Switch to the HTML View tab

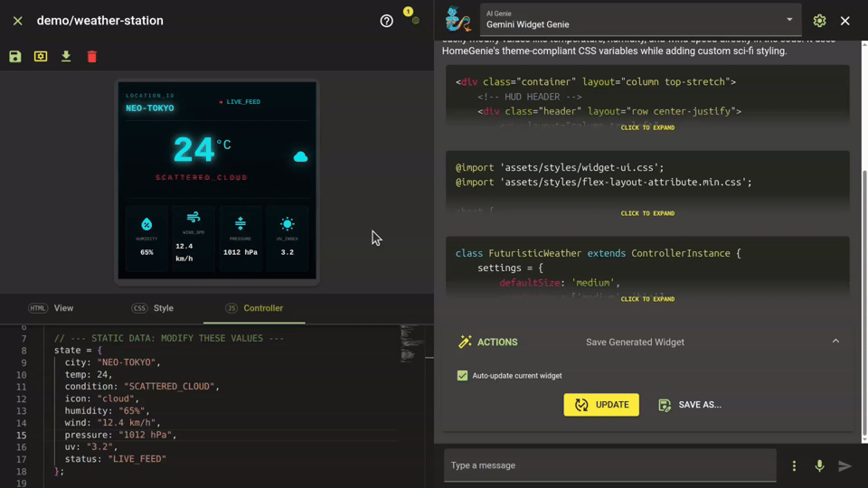[x=51, y=308]
